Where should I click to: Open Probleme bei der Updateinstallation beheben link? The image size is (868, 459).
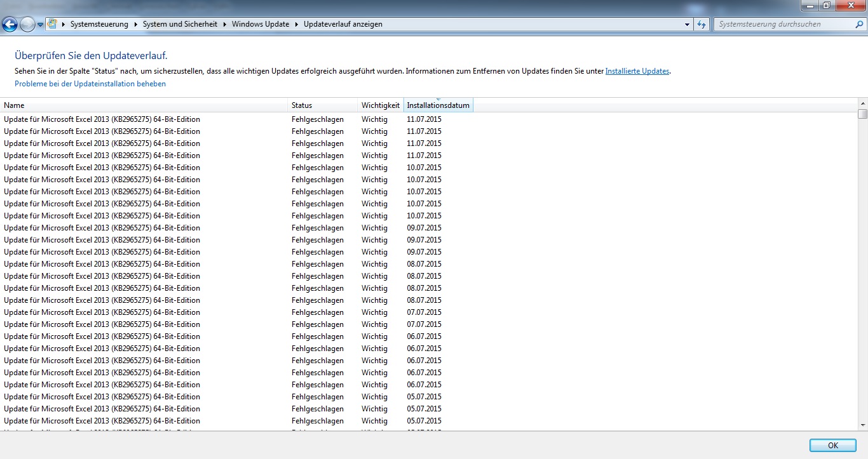click(90, 84)
